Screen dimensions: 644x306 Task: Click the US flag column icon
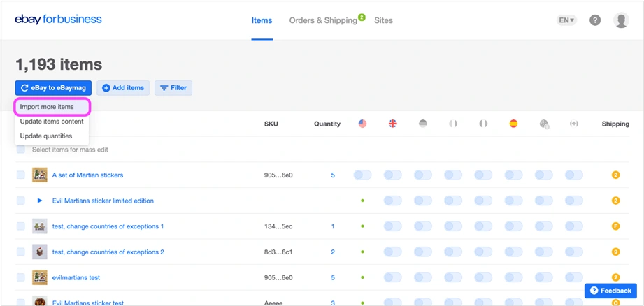[362, 124]
